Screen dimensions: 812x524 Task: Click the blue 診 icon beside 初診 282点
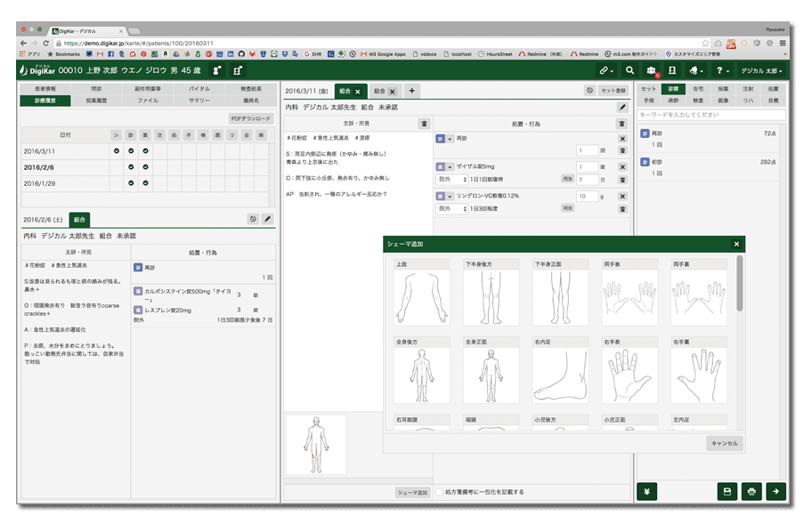(645, 162)
